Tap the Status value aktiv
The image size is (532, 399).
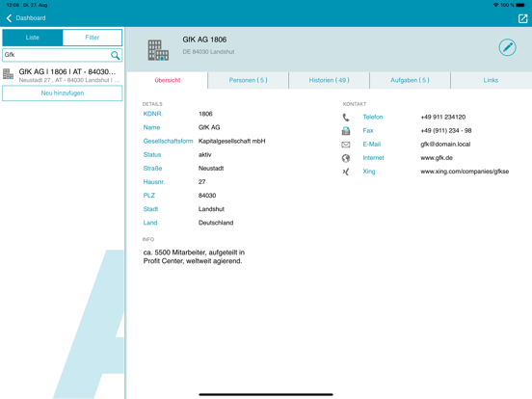click(204, 155)
